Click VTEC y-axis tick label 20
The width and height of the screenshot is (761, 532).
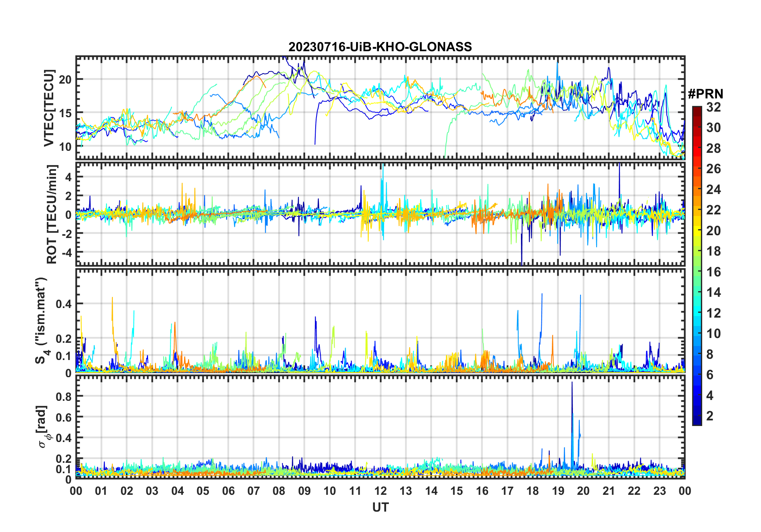65,80
